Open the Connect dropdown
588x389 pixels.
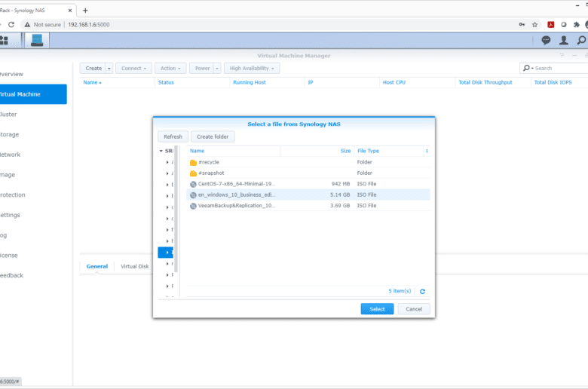coord(134,69)
